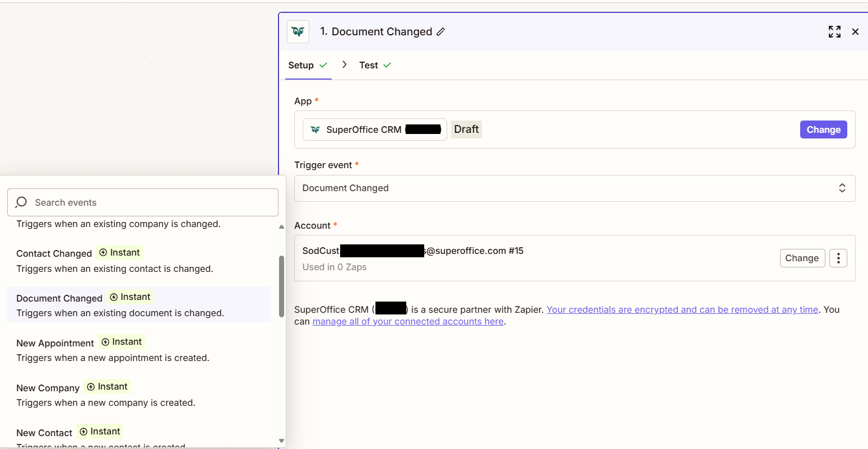Click the chevron between Setup and Test
Viewport: 868px width, 449px height.
344,64
